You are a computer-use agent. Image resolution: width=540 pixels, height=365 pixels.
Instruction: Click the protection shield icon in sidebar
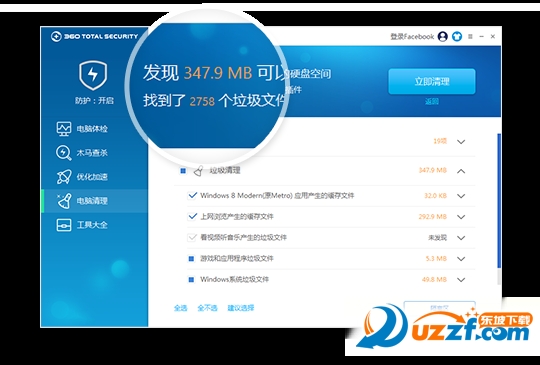pyautogui.click(x=93, y=75)
